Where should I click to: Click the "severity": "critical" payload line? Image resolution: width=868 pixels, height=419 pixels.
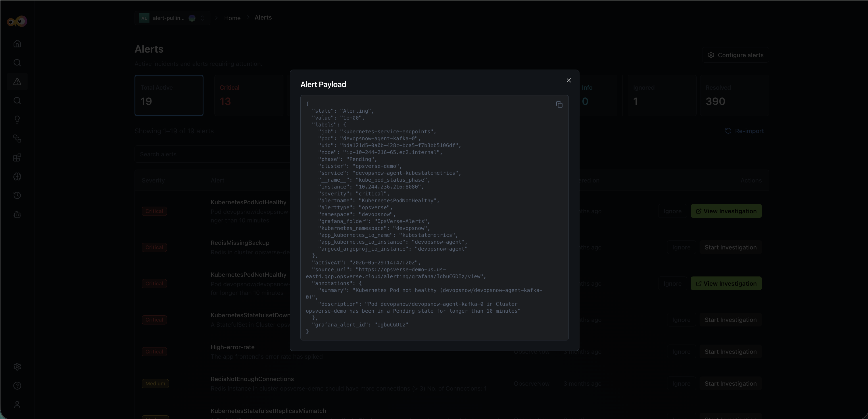[354, 194]
